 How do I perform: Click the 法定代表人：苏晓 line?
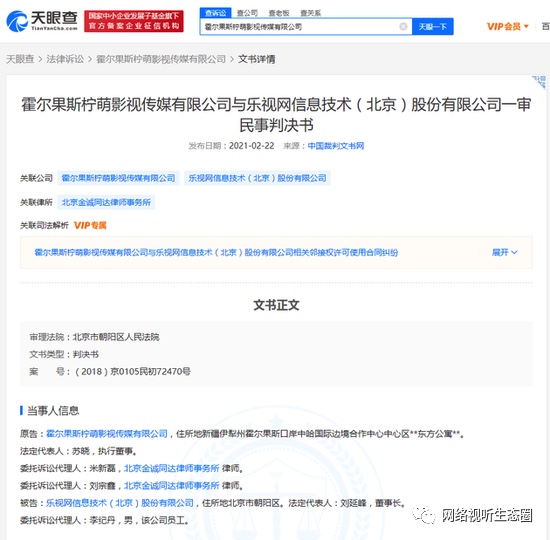coord(78,451)
